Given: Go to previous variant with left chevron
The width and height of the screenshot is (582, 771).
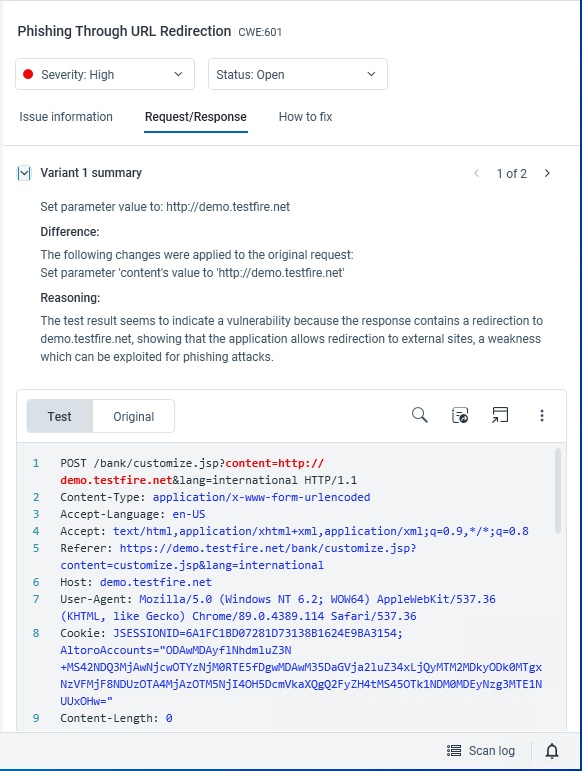Looking at the screenshot, I should (476, 173).
